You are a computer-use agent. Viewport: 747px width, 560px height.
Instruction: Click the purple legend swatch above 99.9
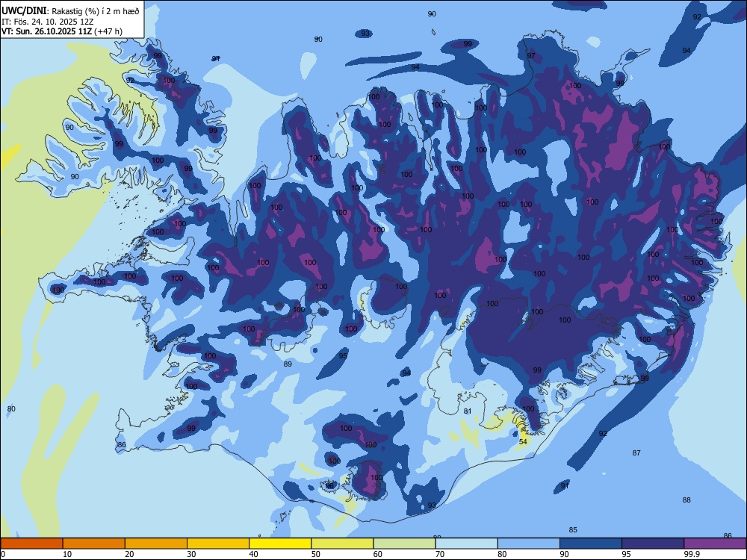(715, 544)
